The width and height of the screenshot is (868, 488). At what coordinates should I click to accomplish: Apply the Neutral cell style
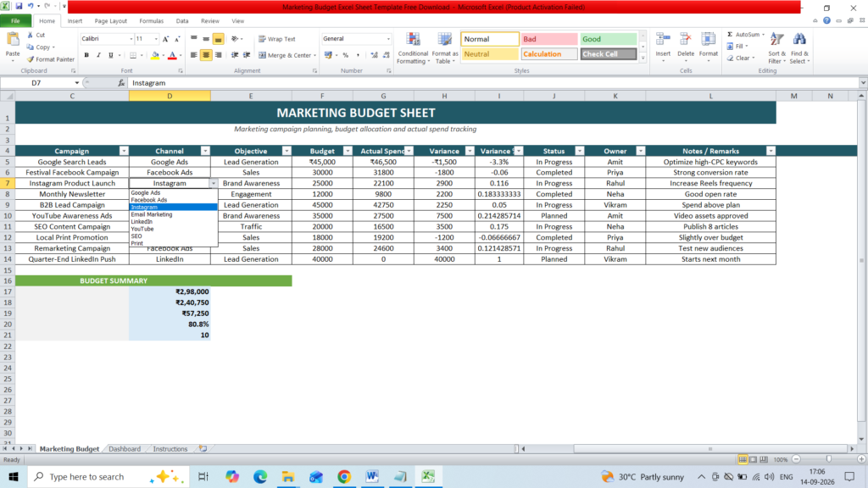(x=490, y=54)
